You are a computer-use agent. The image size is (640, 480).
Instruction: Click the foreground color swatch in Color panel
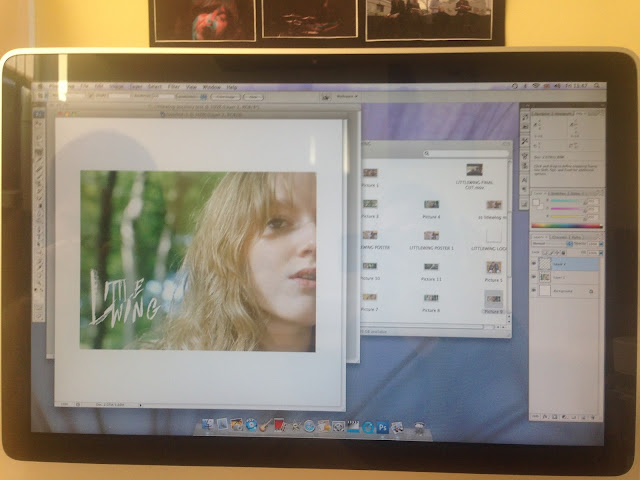coord(536,202)
